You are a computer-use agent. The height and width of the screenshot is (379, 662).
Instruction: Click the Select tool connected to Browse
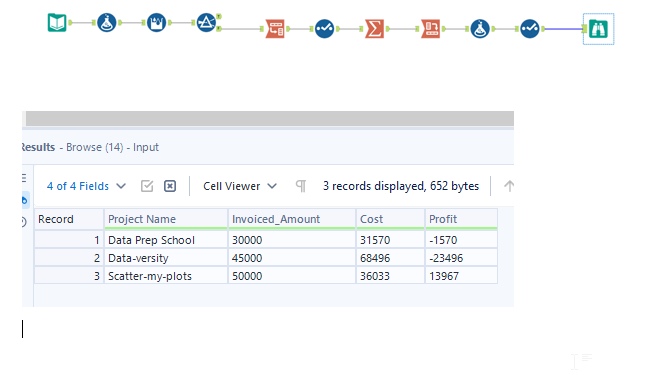coord(529,29)
